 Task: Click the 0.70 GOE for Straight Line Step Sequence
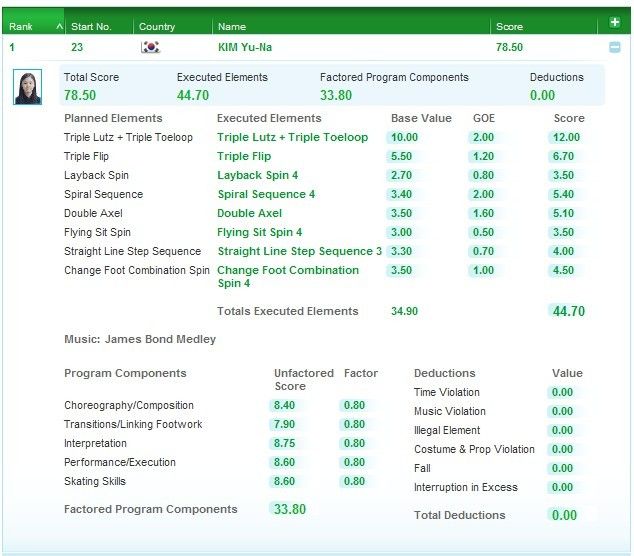tap(483, 252)
